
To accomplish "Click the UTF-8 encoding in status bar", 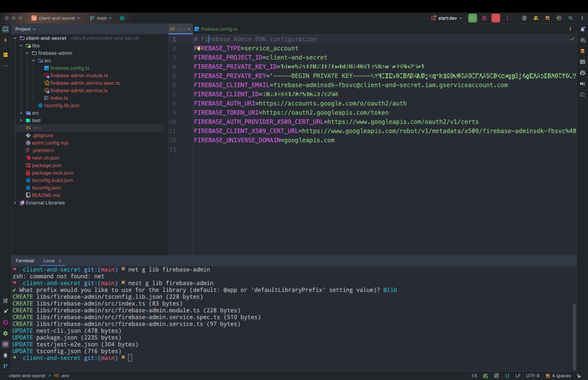I will pyautogui.click(x=532, y=376).
